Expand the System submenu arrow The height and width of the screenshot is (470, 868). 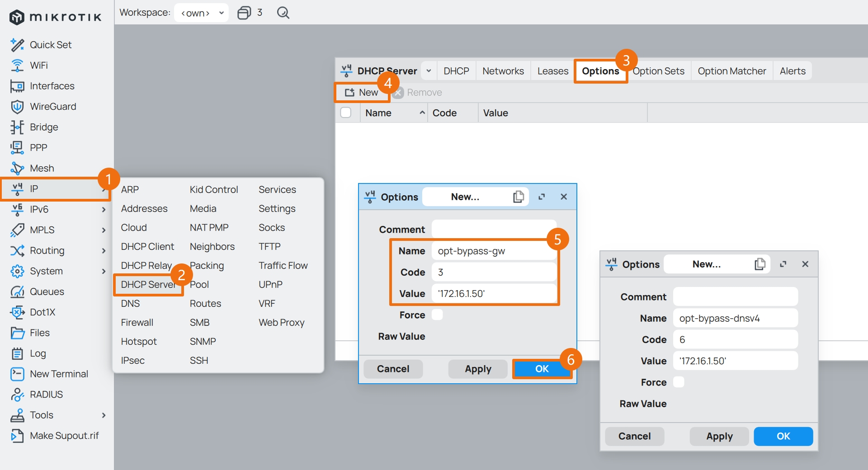(104, 271)
